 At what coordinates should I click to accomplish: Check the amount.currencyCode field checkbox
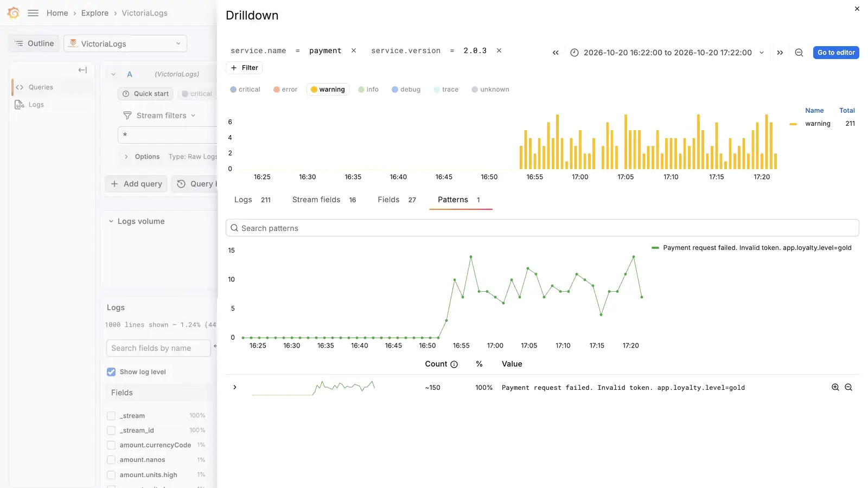111,445
